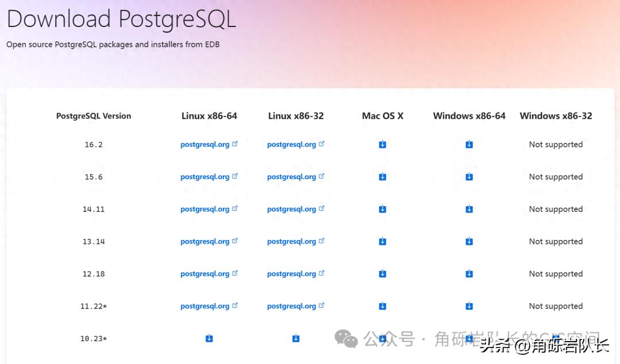
Task: Download PostgreSQL 11.22 for Mac OS X
Action: click(382, 306)
